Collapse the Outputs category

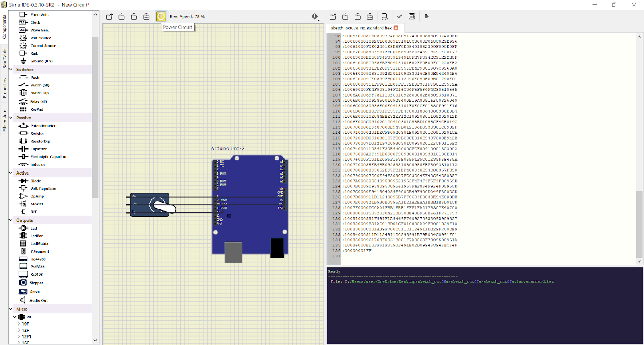[11, 220]
